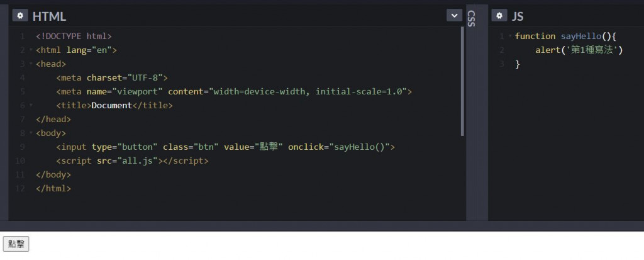The image size is (644, 260).
Task: Collapse the head tag fold on line 3
Action: (31, 64)
